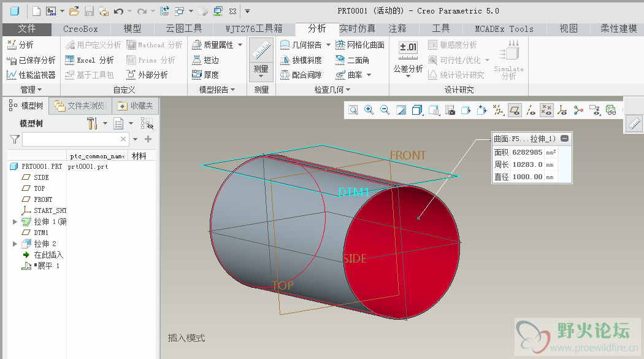Click 配合间隙 clearance analysis
The height and width of the screenshot is (359, 644).
pyautogui.click(x=301, y=75)
